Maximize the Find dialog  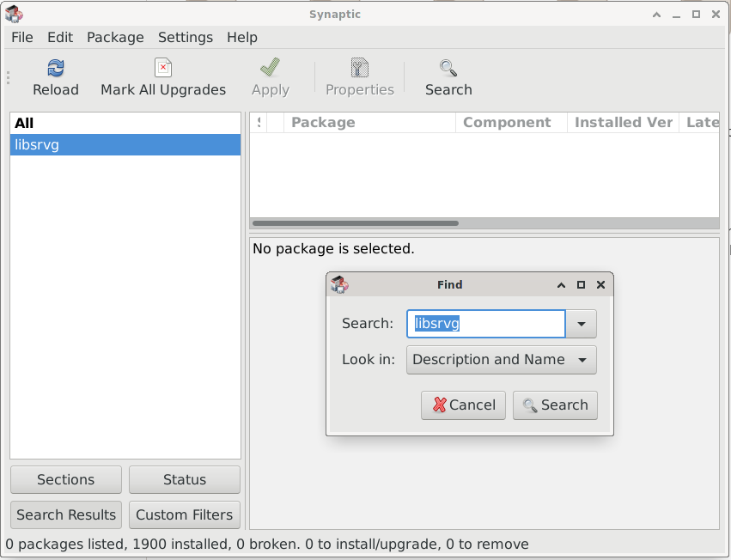click(x=581, y=285)
